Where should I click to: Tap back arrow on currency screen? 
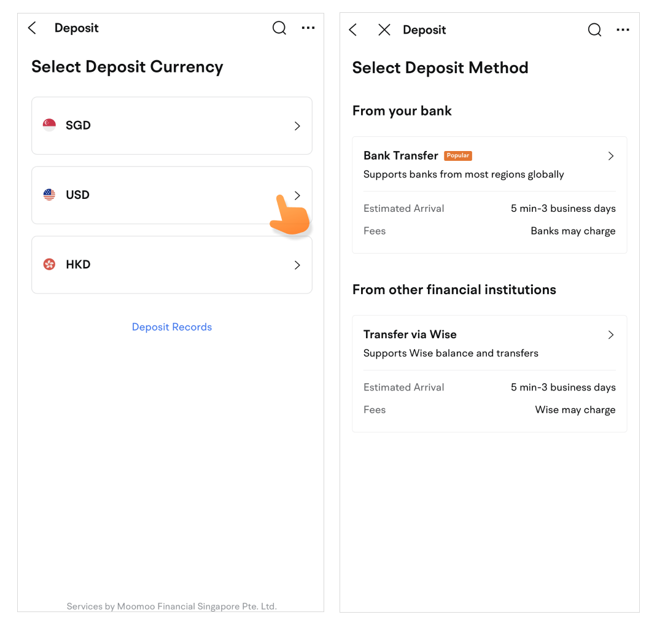coord(33,28)
